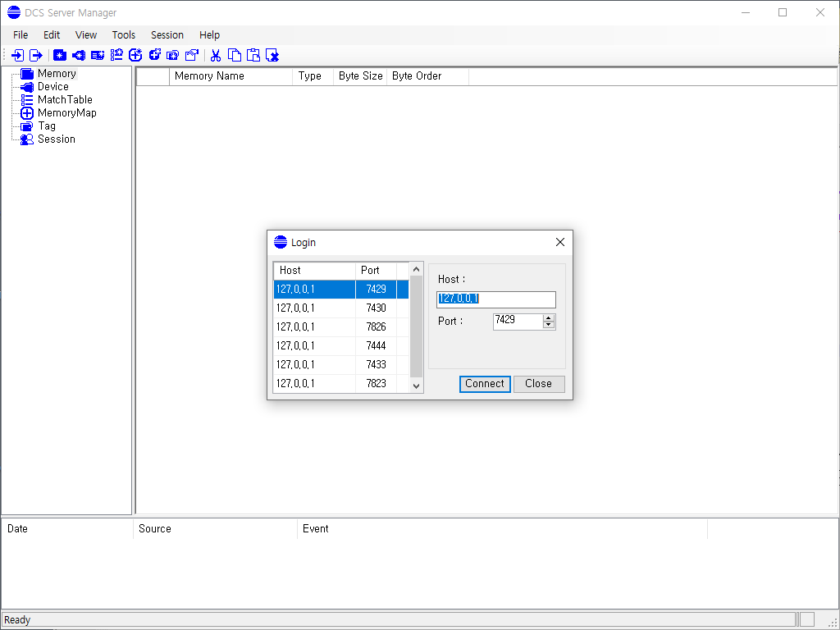The width and height of the screenshot is (840, 630).
Task: Select the MemoryMap tree node label
Action: [67, 113]
